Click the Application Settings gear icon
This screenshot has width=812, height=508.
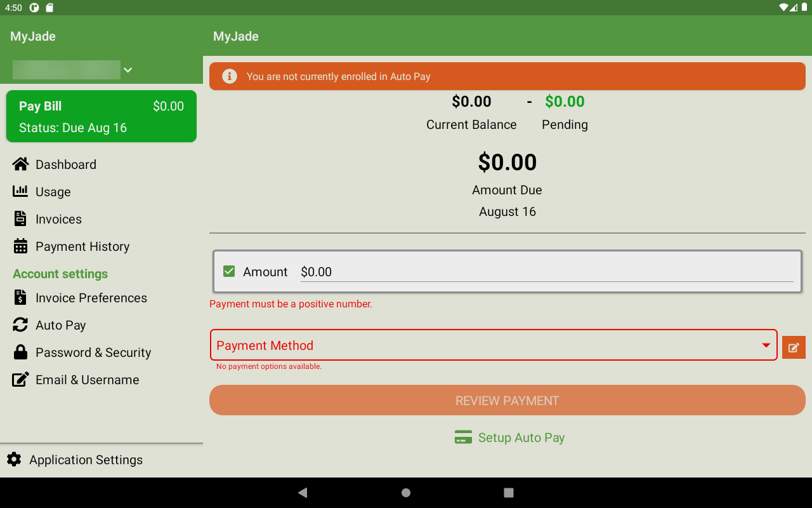click(14, 460)
